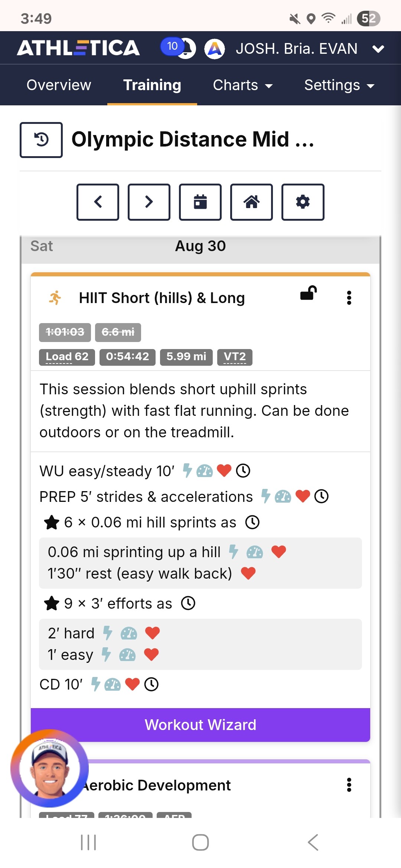This screenshot has width=401, height=868.
Task: Open plan settings via the gear icon
Action: coord(303,202)
